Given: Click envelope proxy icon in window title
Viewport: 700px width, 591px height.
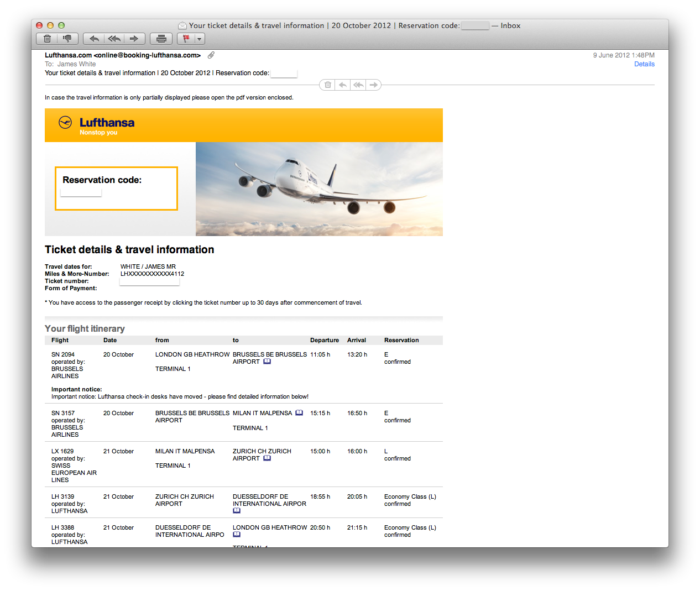Looking at the screenshot, I should coord(182,25).
